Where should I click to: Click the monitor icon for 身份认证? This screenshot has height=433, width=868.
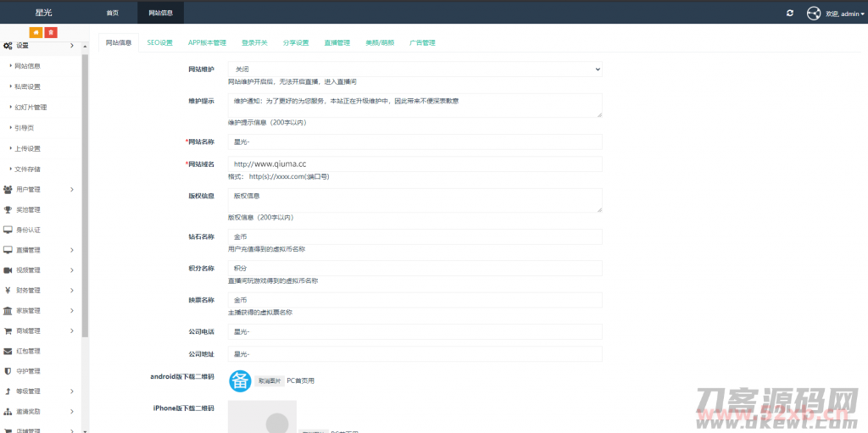[x=8, y=230]
